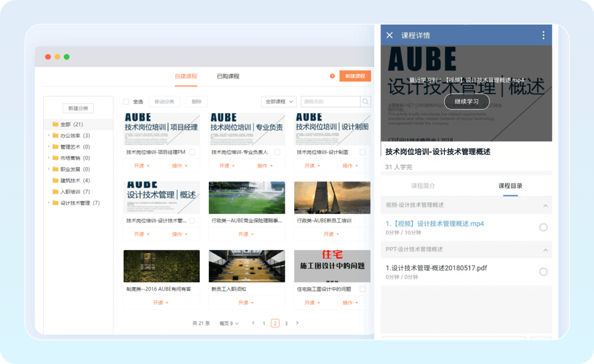The height and width of the screenshot is (364, 594).
Task: Open the 建筑技术 folder
Action: tap(70, 180)
